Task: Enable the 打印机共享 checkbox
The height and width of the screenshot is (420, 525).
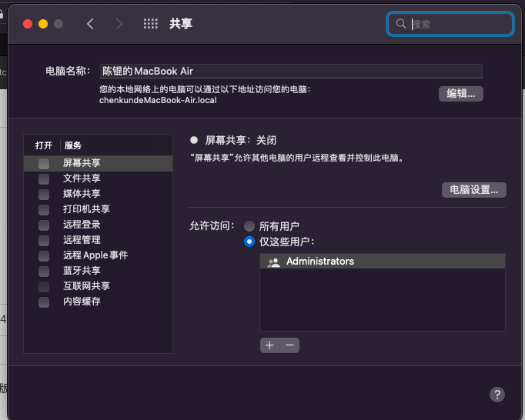Action: point(44,209)
